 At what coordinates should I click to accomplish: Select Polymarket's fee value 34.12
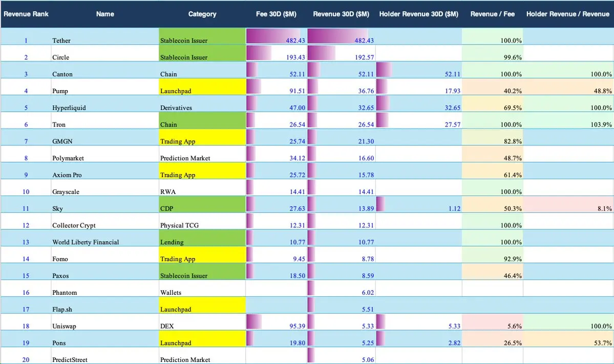(x=297, y=158)
